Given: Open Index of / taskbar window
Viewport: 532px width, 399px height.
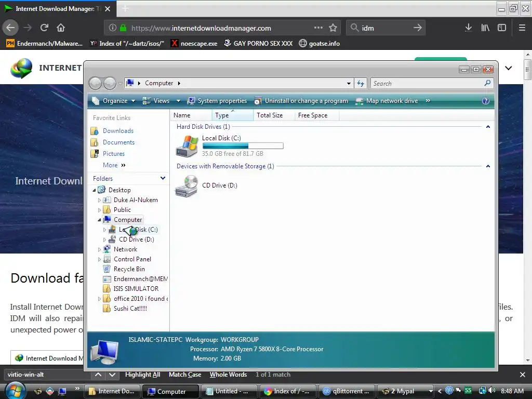Looking at the screenshot, I should tap(287, 391).
